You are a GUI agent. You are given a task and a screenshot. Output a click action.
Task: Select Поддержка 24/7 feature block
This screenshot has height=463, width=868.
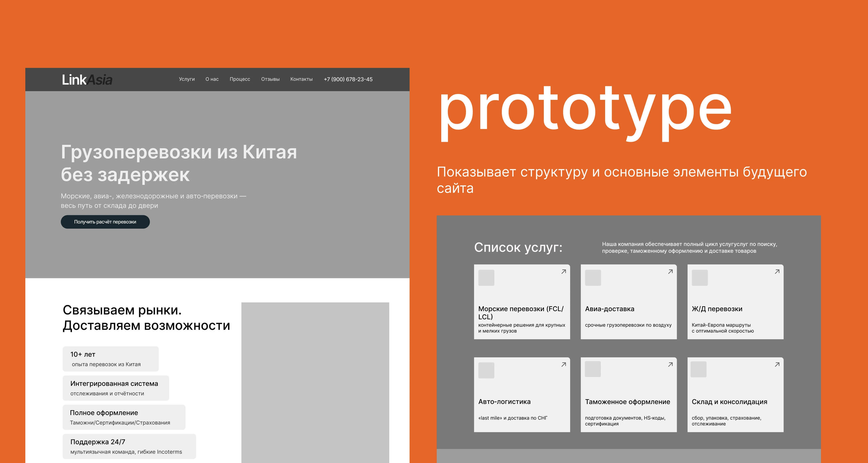click(129, 446)
